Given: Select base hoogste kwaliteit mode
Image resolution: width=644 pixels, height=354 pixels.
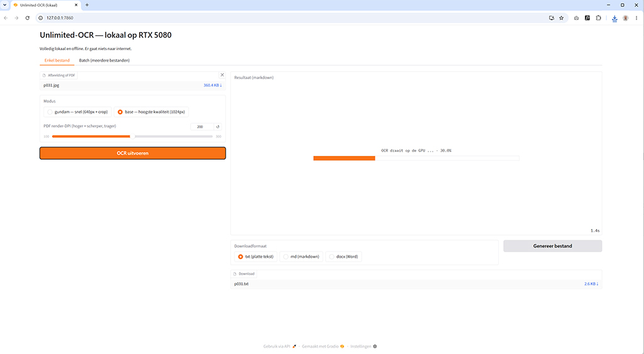Looking at the screenshot, I should click(x=151, y=112).
